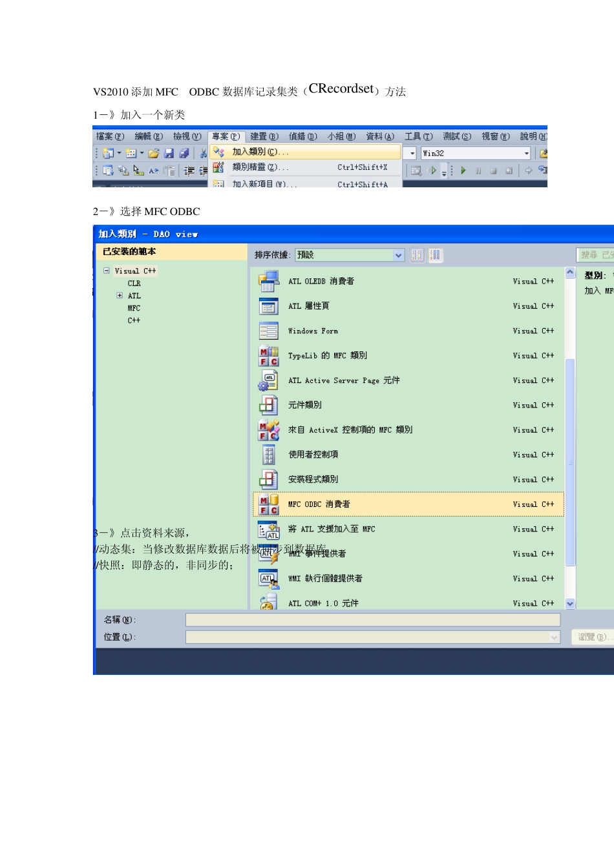Viewport: 614px width, 868px height.
Task: Click the stop debugging icon
Action: click(x=493, y=170)
